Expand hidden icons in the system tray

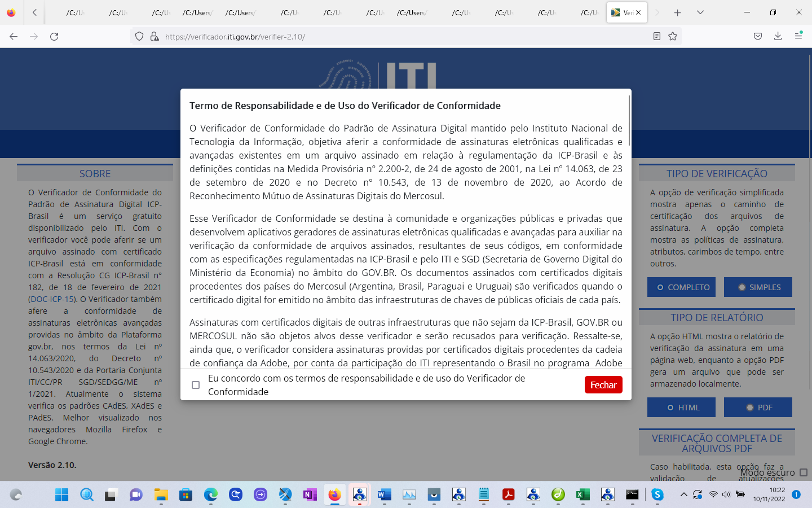click(683, 496)
